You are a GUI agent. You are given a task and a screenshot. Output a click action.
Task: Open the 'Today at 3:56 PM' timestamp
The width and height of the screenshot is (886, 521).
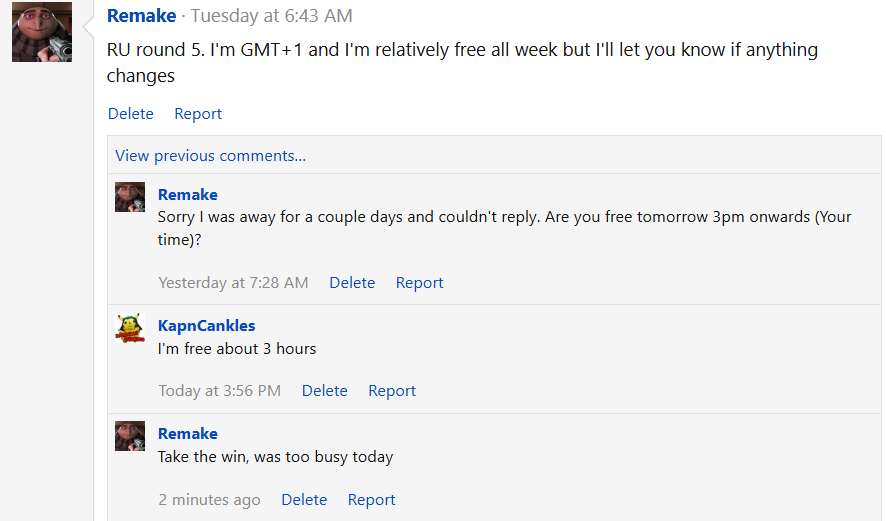tap(219, 390)
